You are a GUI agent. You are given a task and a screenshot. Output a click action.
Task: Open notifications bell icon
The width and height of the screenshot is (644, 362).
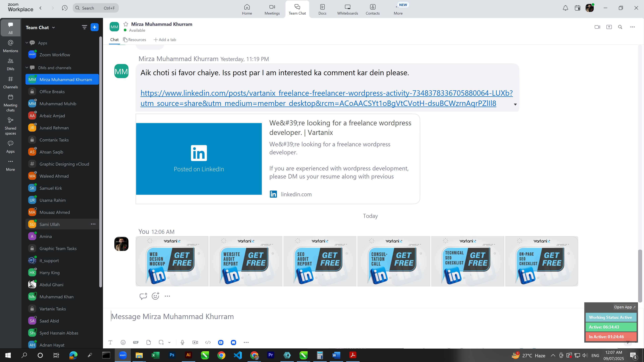565,8
